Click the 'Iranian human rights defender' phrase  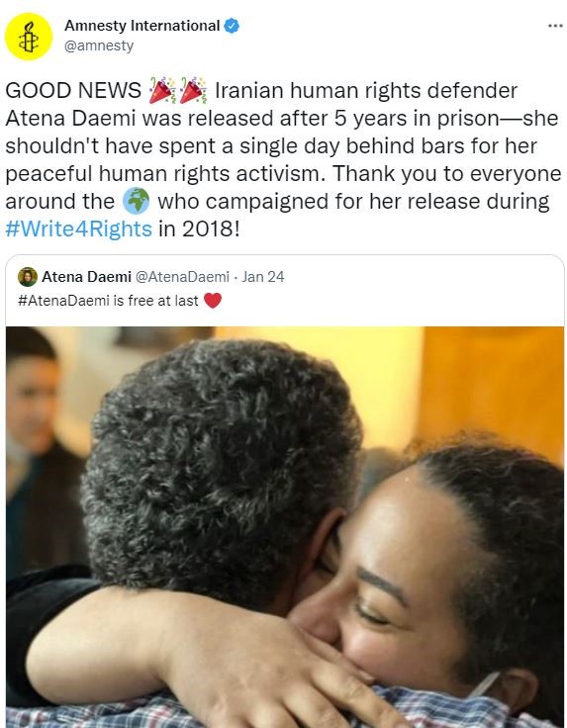tap(366, 91)
